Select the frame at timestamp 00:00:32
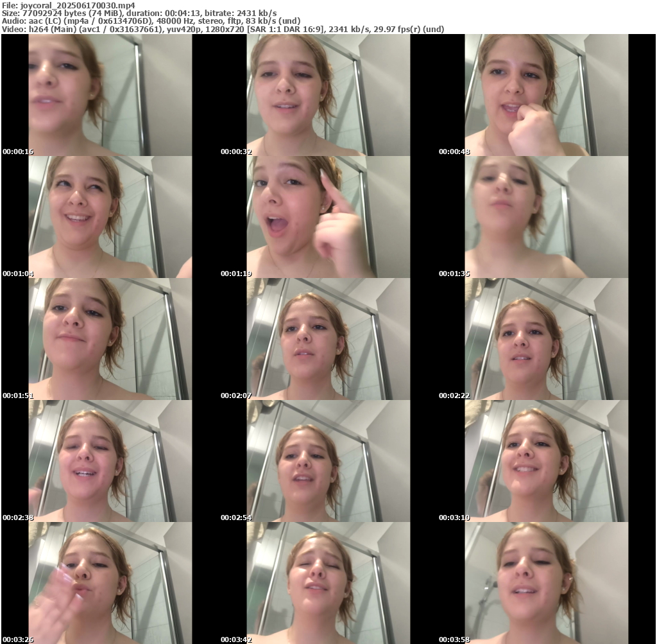Viewport: 657px width, 644px height. (x=328, y=95)
